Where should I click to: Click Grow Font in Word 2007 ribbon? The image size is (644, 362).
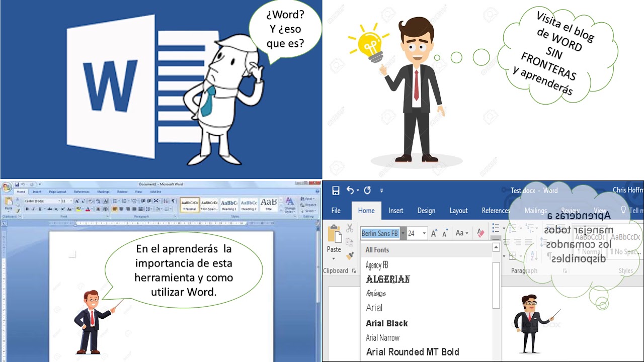tap(77, 201)
